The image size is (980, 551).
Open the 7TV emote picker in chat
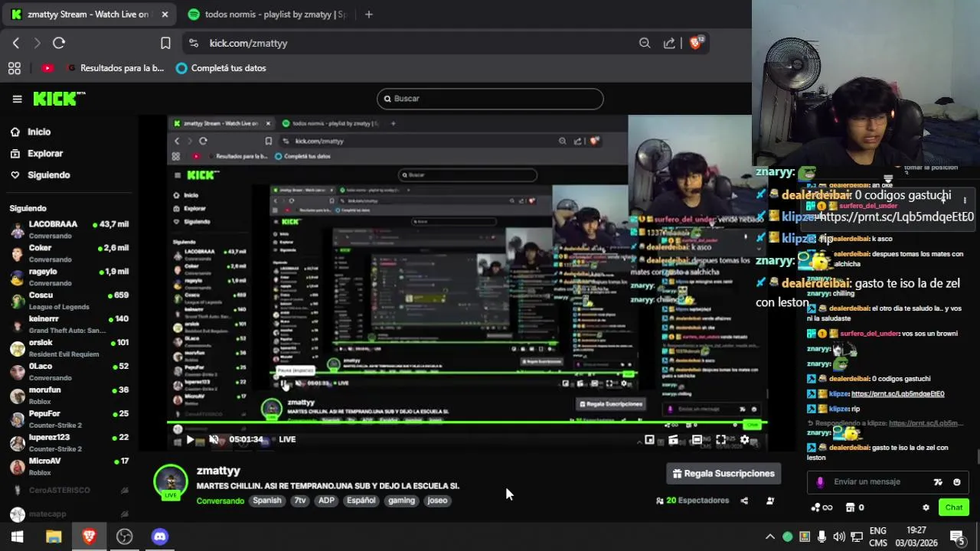938,482
